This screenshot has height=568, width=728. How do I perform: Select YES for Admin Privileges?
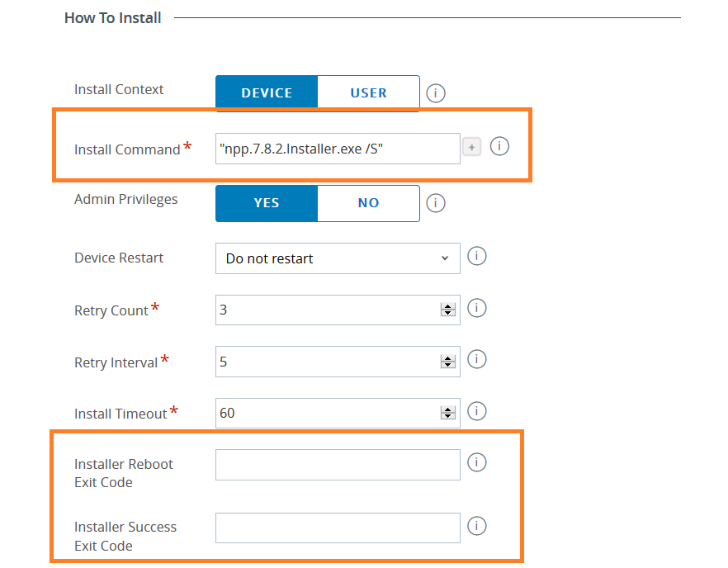pyautogui.click(x=267, y=203)
